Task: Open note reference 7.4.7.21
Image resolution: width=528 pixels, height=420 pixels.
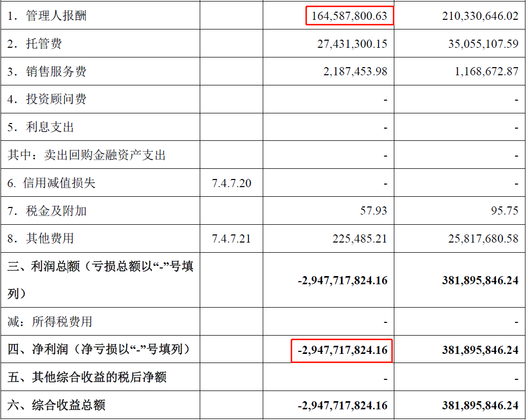Action: click(231, 238)
